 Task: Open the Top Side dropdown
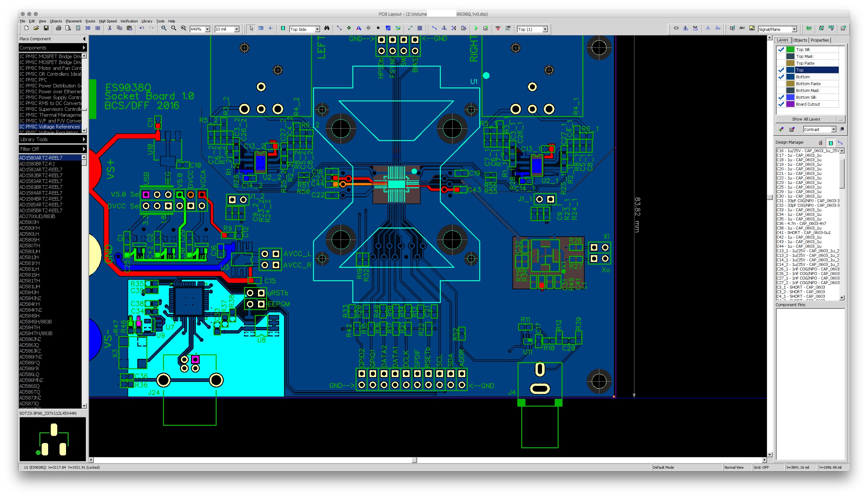tap(317, 29)
